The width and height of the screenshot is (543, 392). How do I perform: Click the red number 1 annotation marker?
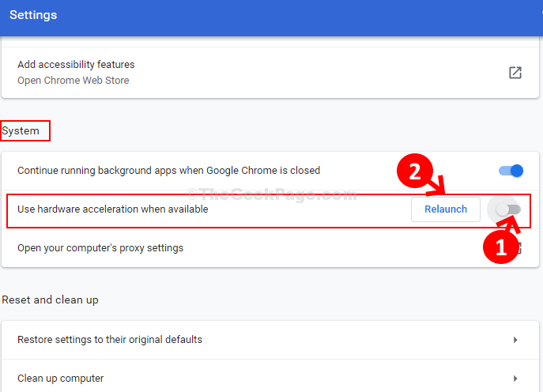[500, 247]
